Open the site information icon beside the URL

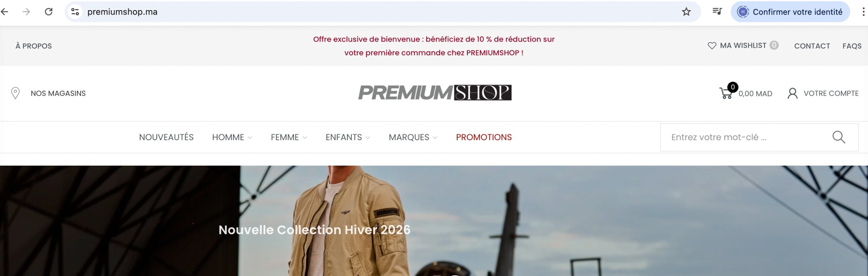point(75,12)
